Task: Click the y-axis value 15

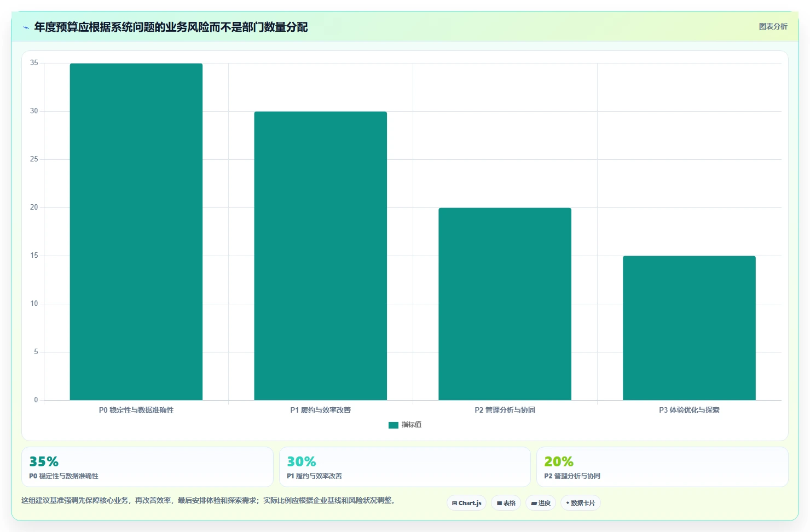Action: pyautogui.click(x=34, y=256)
